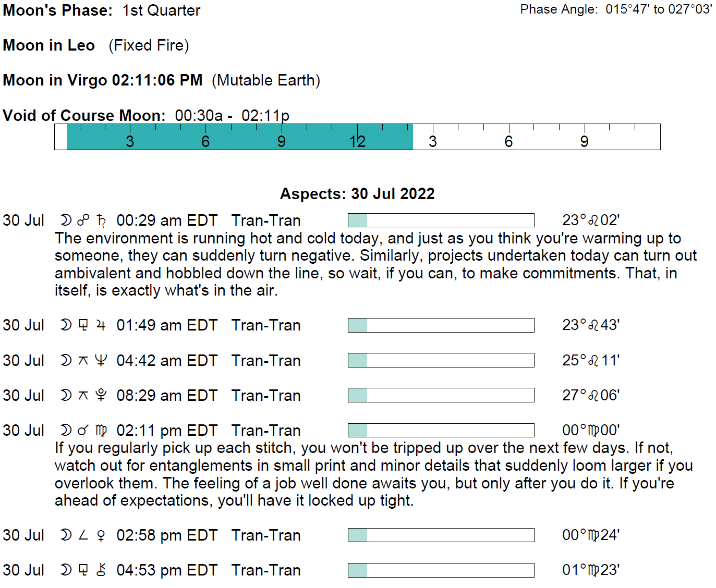Click the Virgo glyph beside 02:11 pm EDT
This screenshot has height=588, width=716.
(x=101, y=431)
